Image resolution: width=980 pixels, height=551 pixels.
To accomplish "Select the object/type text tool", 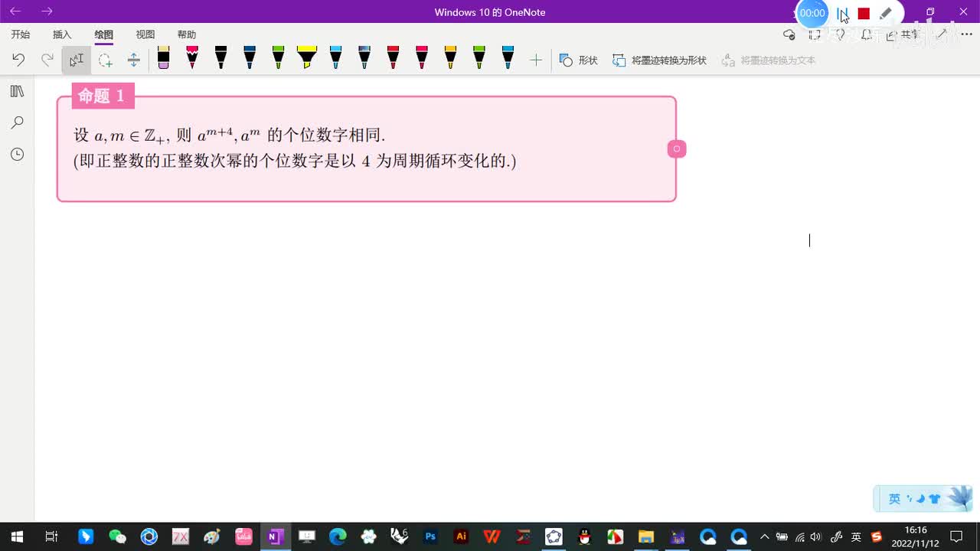I will click(77, 60).
